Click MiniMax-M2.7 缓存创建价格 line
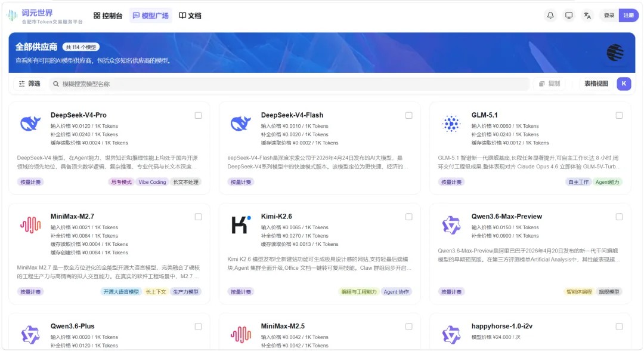 [x=89, y=253]
